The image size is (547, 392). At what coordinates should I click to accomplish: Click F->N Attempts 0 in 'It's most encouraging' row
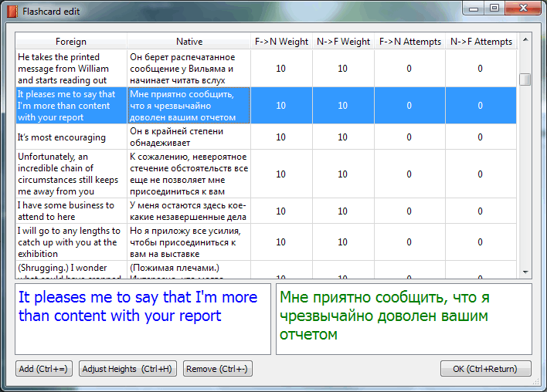click(409, 137)
